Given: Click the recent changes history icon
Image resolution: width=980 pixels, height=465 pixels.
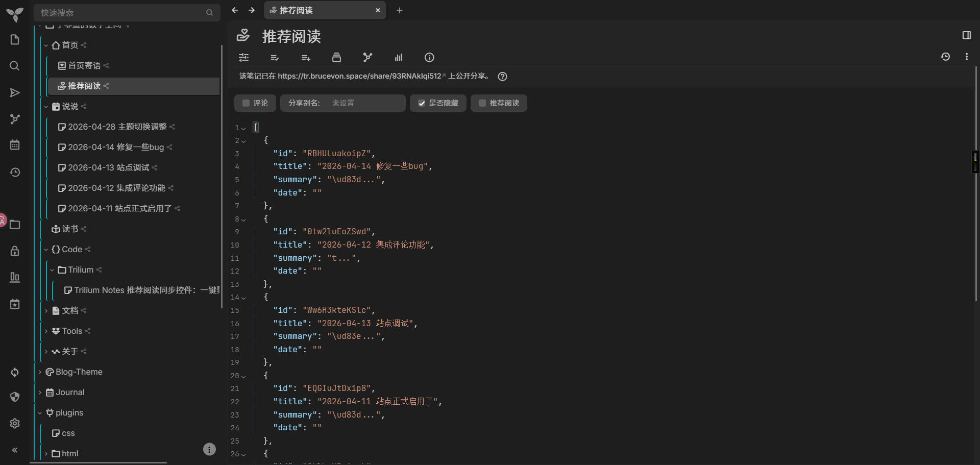Looking at the screenshot, I should pyautogui.click(x=15, y=172).
